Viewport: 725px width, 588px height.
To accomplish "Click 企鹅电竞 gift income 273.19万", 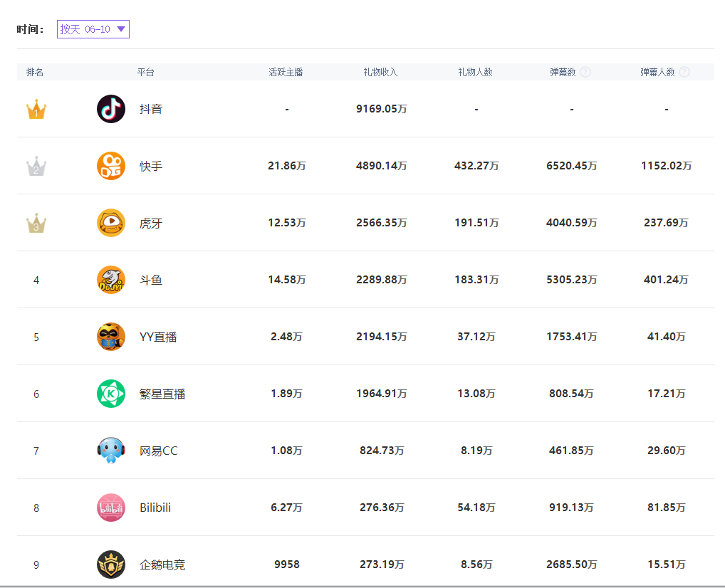I will pos(382,564).
